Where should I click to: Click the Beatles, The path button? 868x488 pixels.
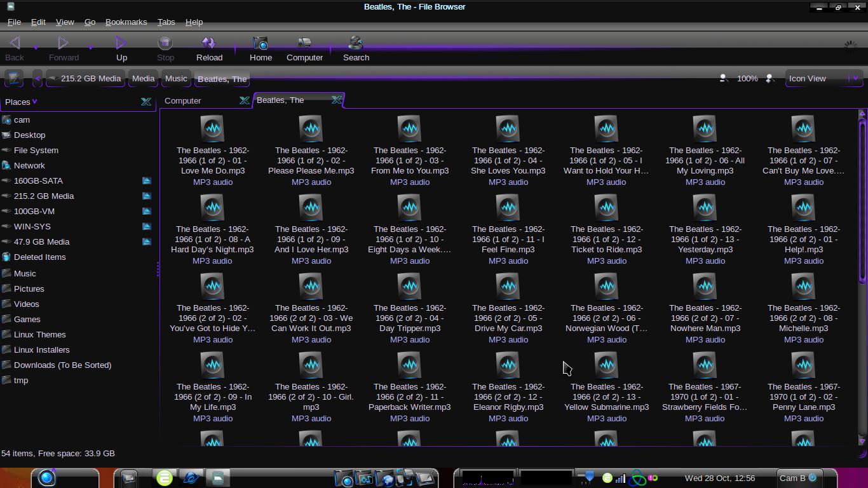click(222, 79)
